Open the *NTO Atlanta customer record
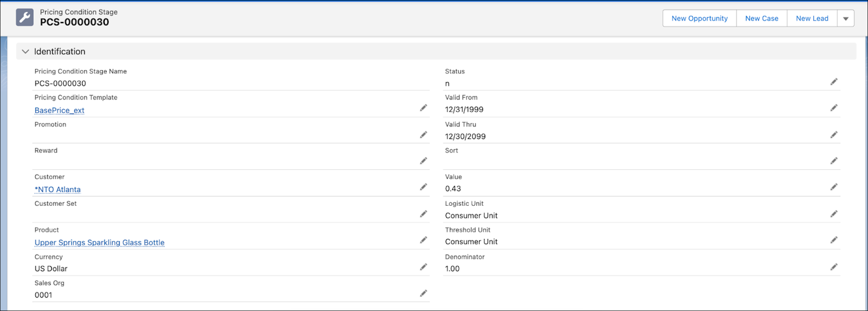Screen dimensions: 868x311 point(57,189)
